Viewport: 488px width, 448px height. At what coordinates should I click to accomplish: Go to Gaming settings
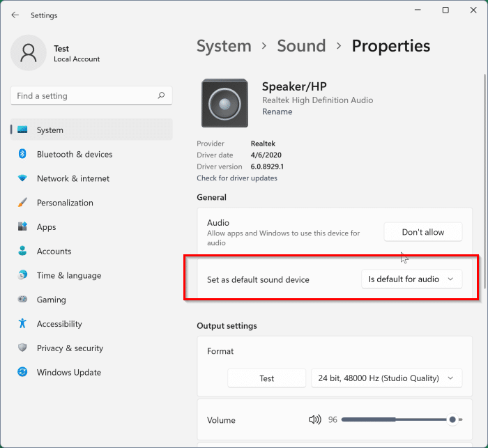coord(91,300)
